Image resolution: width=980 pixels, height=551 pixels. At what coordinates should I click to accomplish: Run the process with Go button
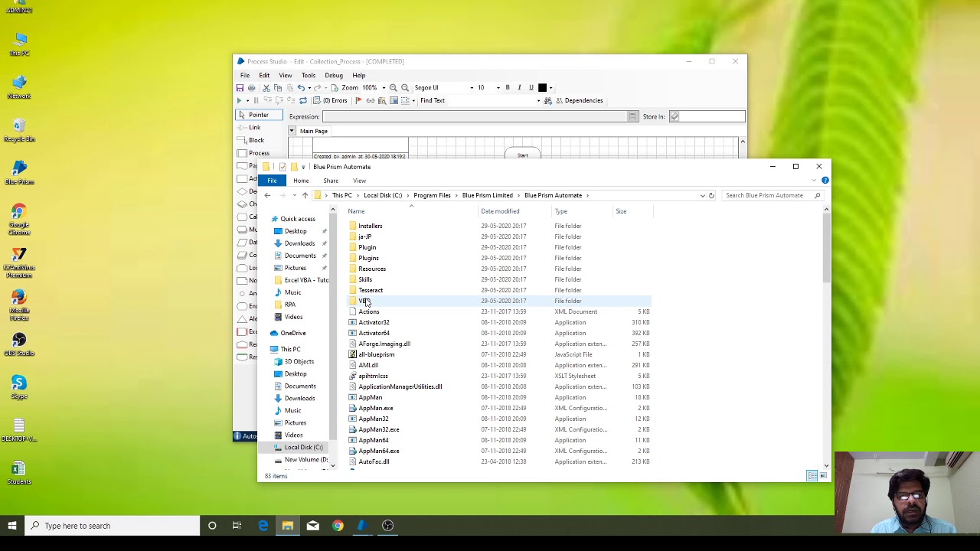click(x=239, y=101)
